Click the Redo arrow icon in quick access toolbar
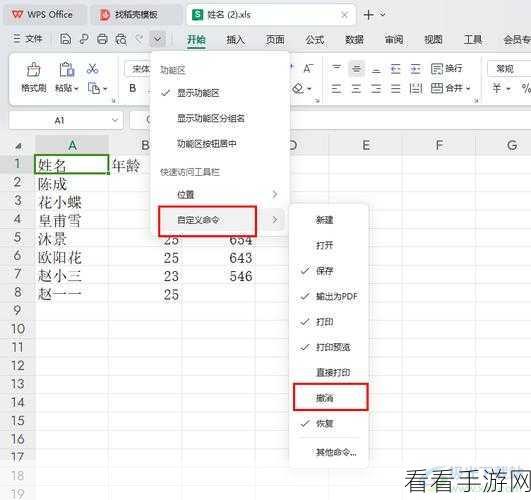Image resolution: width=531 pixels, height=500 pixels. click(139, 39)
